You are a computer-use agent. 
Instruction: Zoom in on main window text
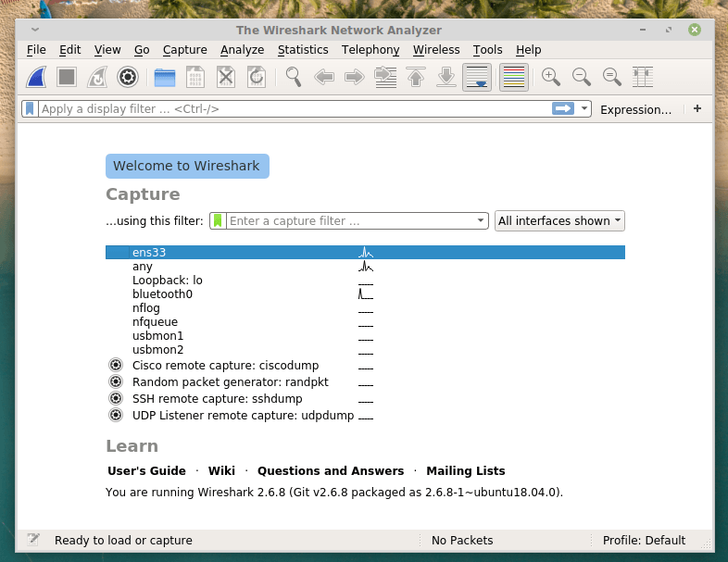pyautogui.click(x=551, y=77)
